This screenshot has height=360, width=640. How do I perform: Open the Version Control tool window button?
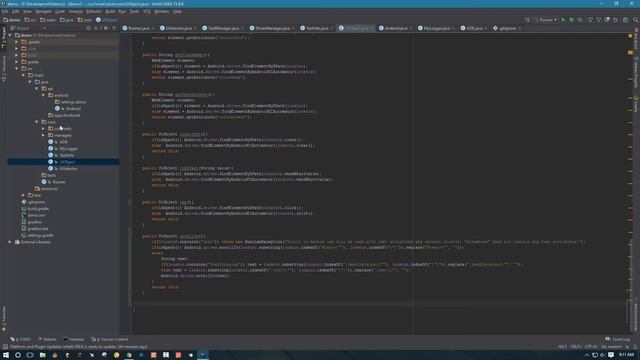pos(109,339)
